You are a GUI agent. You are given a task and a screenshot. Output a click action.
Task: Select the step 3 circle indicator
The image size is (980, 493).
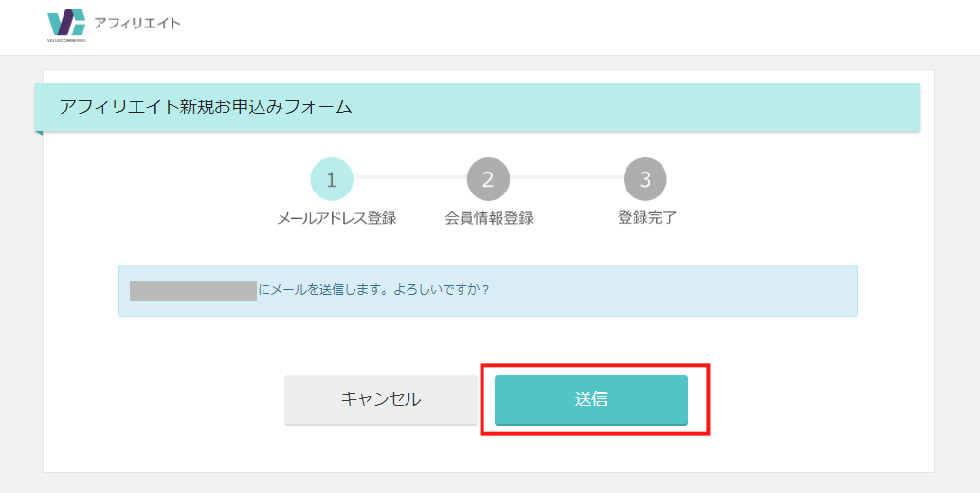click(x=645, y=179)
